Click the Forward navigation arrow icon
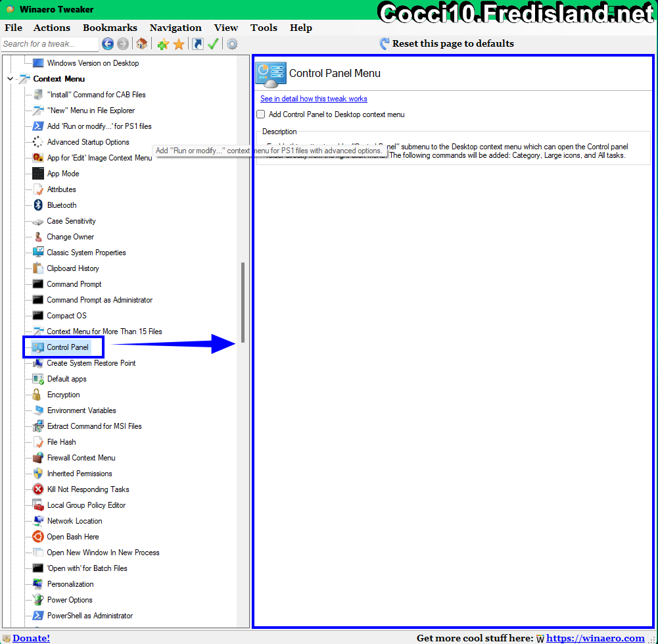 pos(123,43)
